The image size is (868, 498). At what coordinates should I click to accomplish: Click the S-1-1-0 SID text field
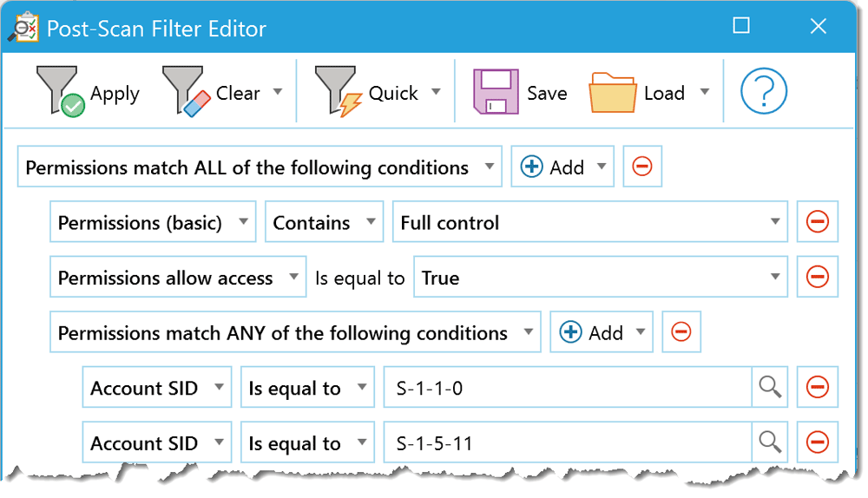568,387
